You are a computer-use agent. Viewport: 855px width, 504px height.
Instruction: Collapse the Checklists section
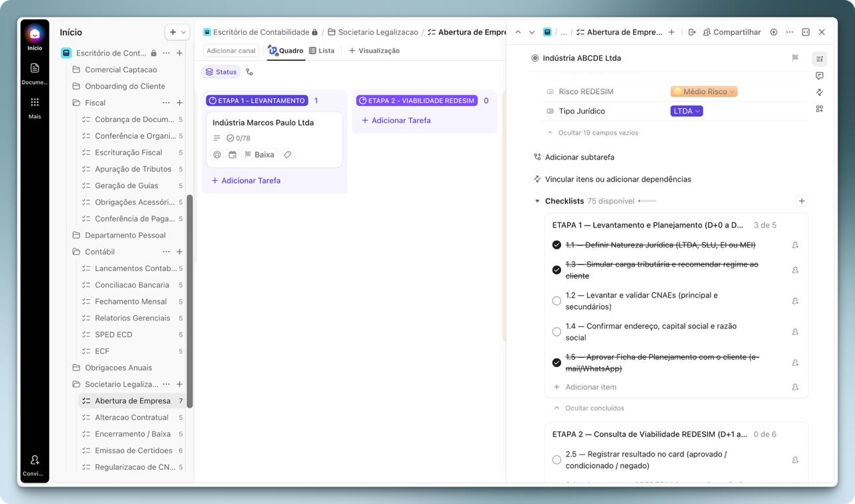(x=537, y=201)
